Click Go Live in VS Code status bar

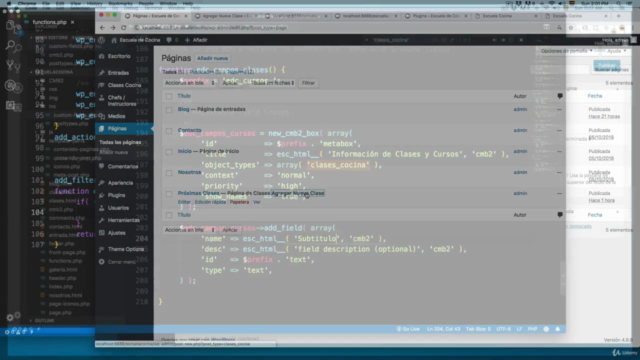(x=408, y=329)
